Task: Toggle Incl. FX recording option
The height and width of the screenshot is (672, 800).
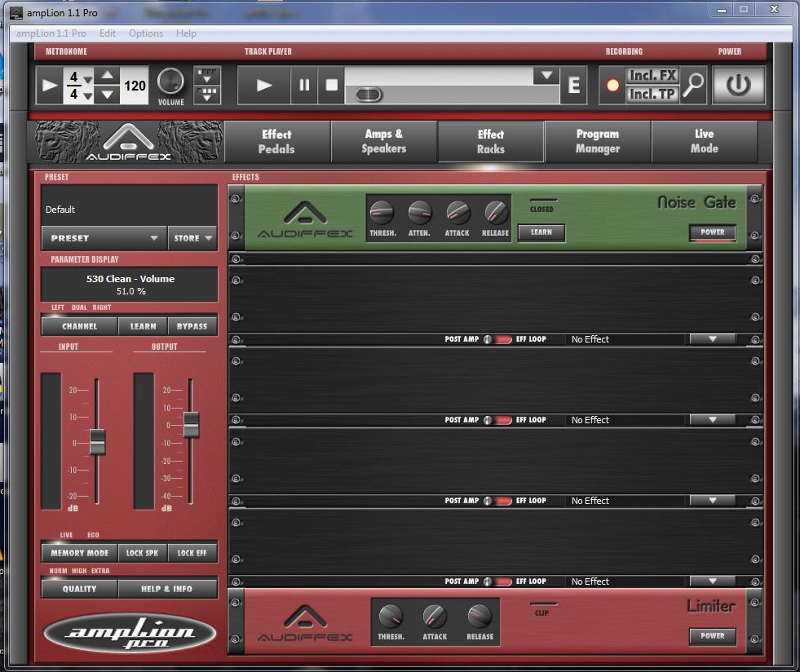Action: pyautogui.click(x=653, y=76)
